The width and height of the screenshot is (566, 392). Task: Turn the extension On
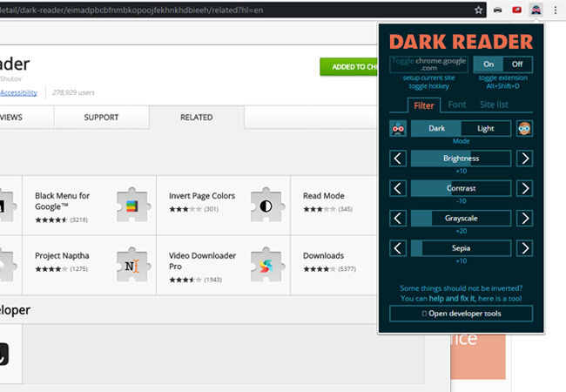click(x=489, y=64)
